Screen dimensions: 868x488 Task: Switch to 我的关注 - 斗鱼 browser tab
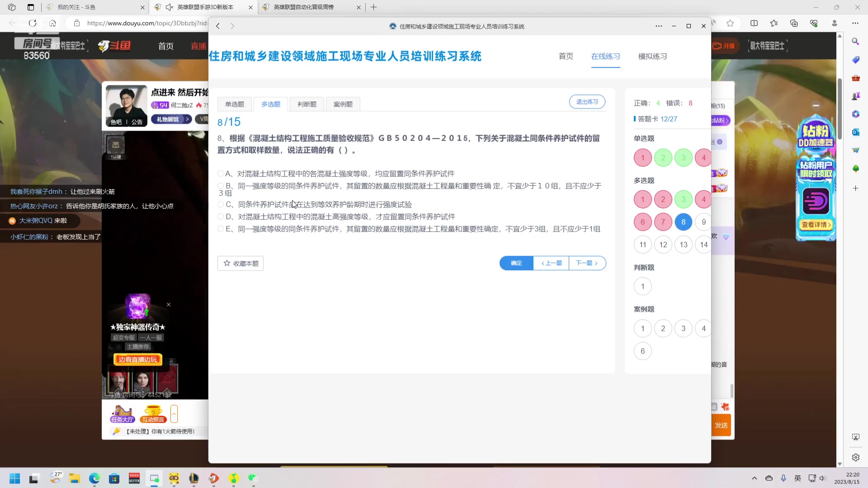click(95, 7)
